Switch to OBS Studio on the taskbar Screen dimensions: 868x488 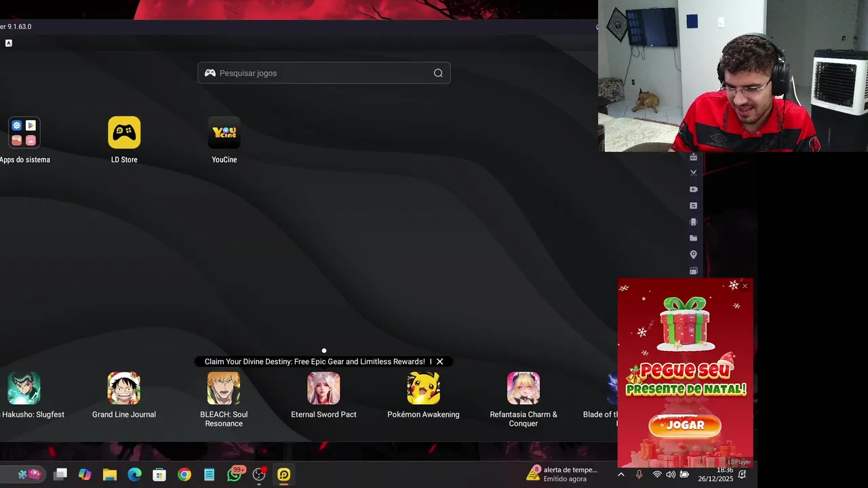point(259,474)
